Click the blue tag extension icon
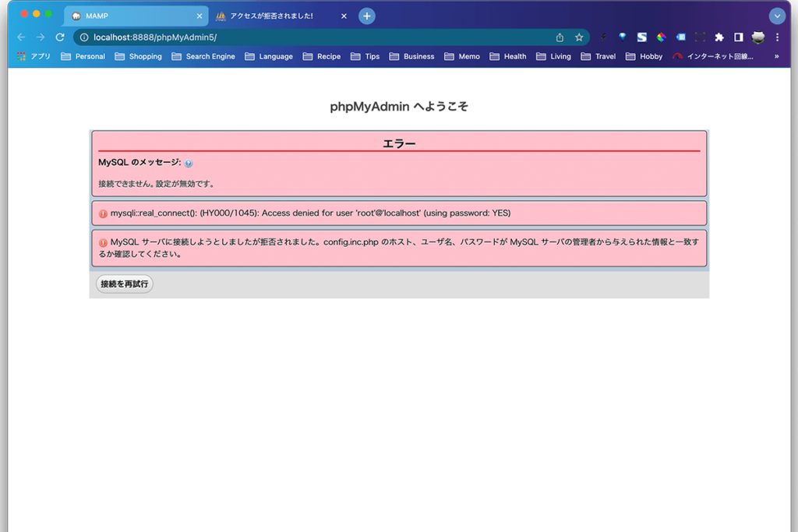This screenshot has width=798, height=532. click(x=680, y=37)
